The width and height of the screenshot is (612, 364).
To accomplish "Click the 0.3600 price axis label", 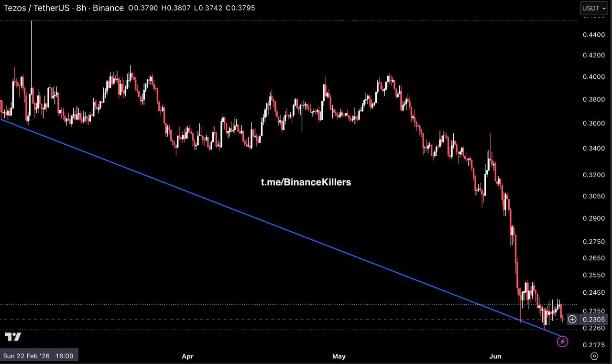I will pos(594,123).
